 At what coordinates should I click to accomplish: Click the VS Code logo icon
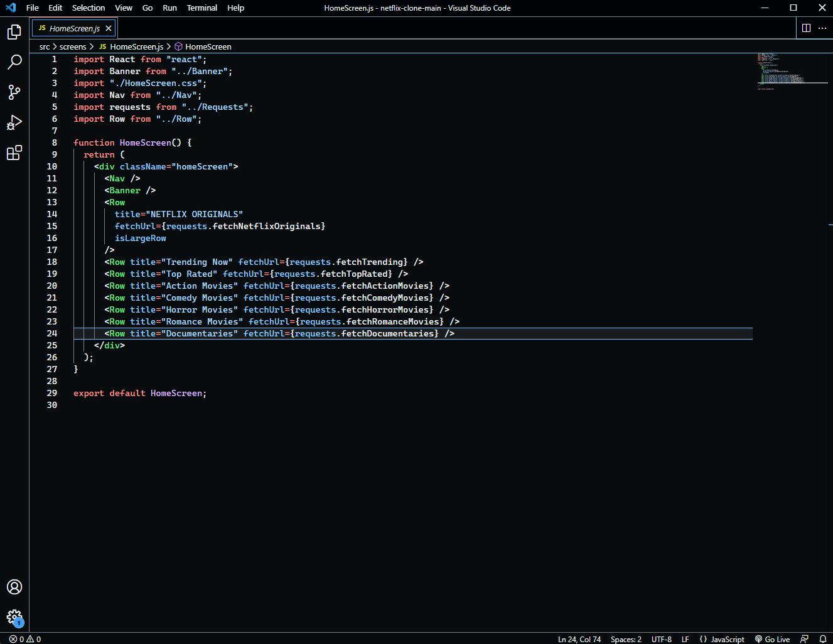[x=11, y=8]
